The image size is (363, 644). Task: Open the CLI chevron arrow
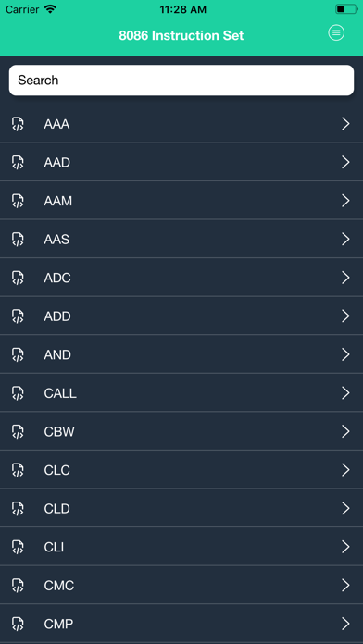click(345, 547)
